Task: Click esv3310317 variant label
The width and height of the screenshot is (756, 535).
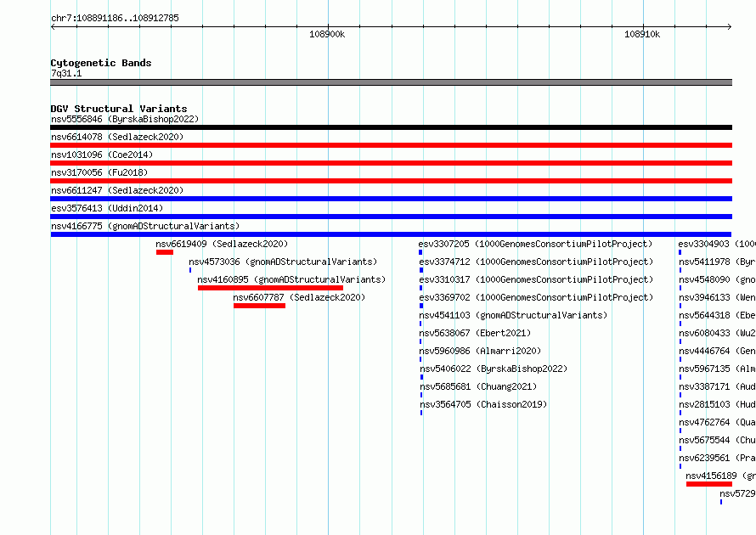Action: coord(536,279)
